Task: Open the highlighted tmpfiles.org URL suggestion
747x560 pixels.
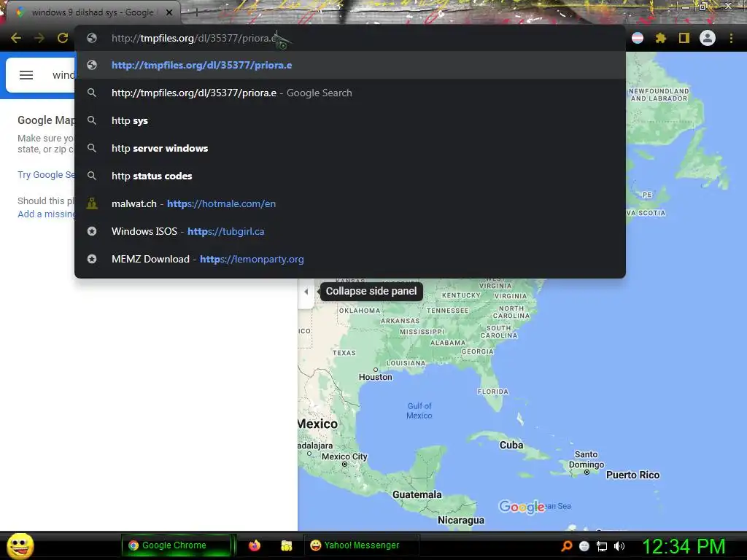Action: click(x=350, y=65)
